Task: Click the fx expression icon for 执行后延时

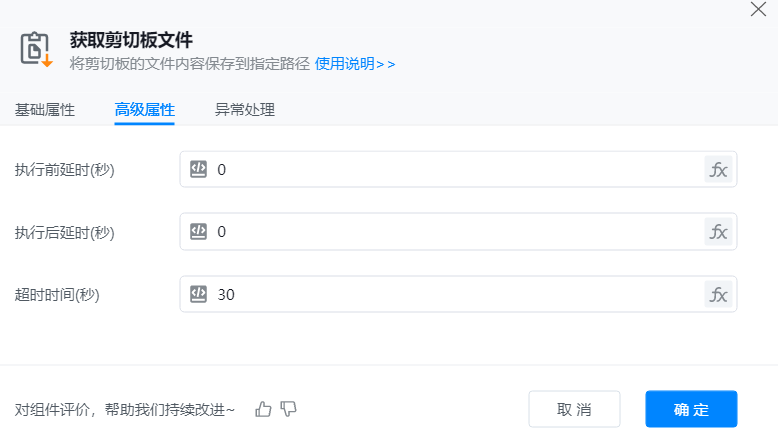Action: coord(718,232)
